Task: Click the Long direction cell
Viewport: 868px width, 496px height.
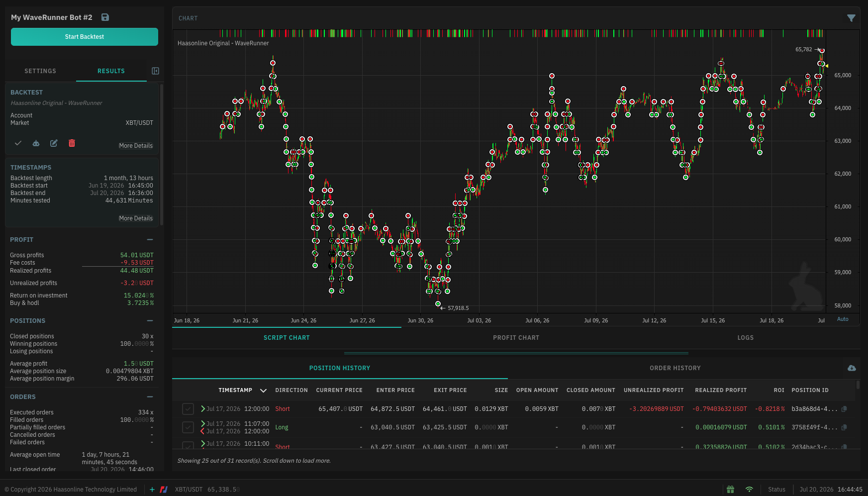Action: [282, 427]
